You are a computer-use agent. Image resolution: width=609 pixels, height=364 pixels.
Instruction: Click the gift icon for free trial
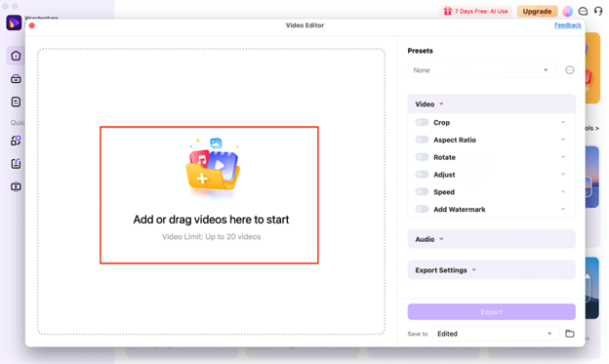coord(448,12)
